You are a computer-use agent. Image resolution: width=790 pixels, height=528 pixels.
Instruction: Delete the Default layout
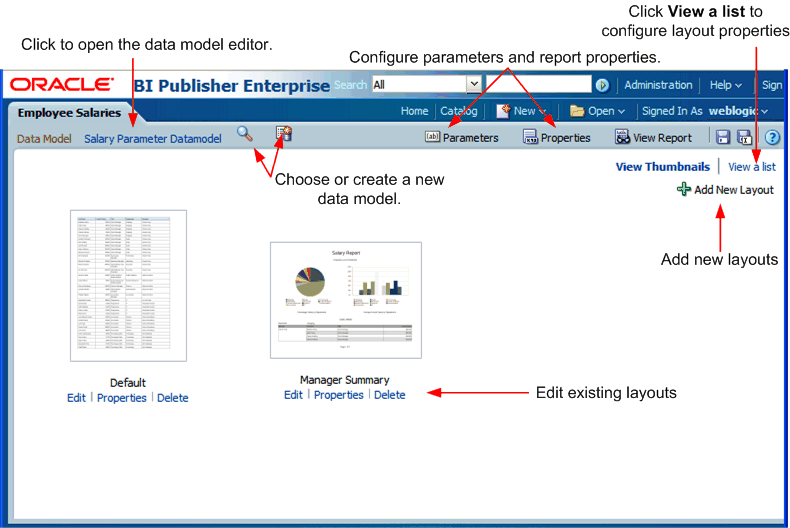click(x=172, y=398)
